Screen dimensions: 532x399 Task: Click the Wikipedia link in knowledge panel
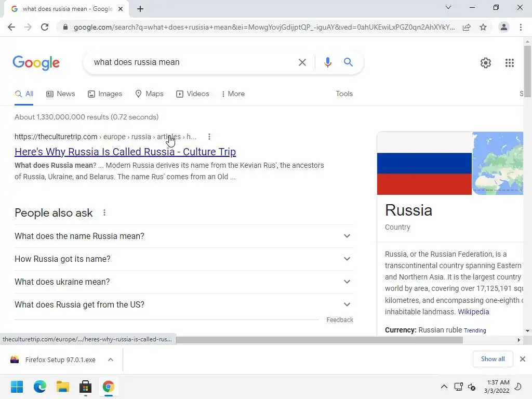(473, 312)
